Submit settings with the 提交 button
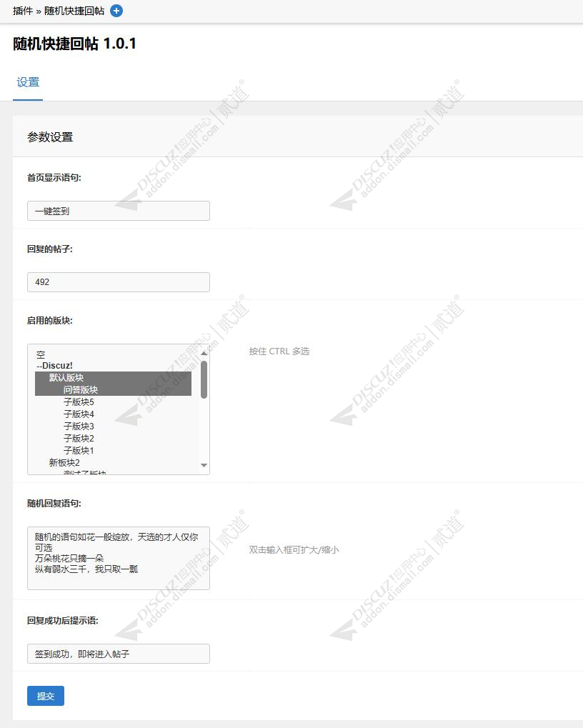Screen dimensions: 583x728 point(46,696)
